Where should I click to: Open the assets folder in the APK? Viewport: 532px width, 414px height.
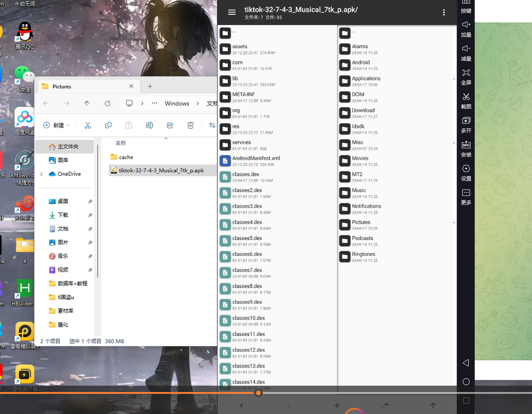(x=278, y=49)
